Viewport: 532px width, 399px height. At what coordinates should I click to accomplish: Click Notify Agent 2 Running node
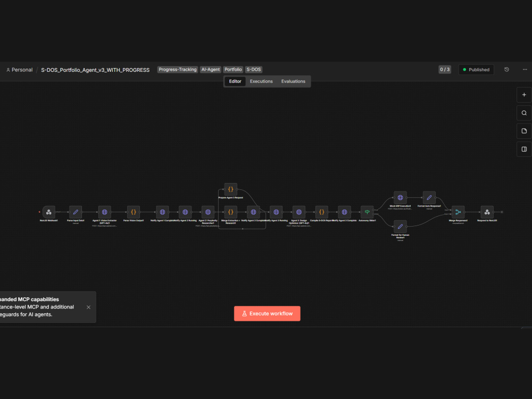[185, 212]
